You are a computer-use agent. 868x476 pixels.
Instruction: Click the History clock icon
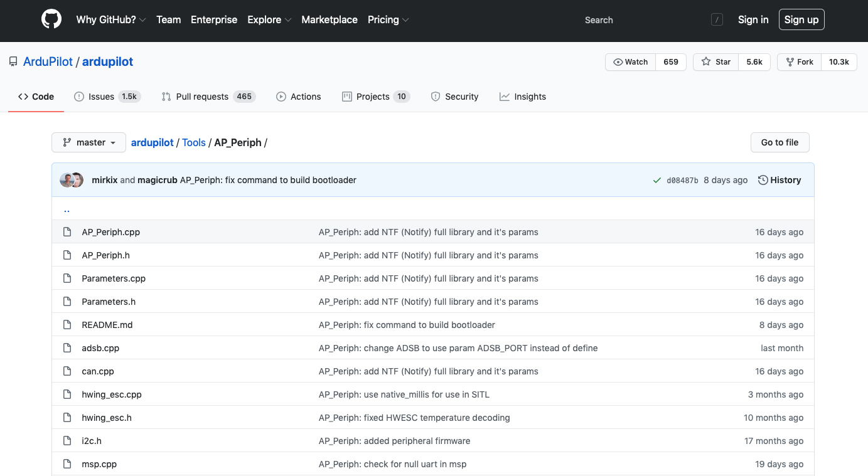coord(763,180)
